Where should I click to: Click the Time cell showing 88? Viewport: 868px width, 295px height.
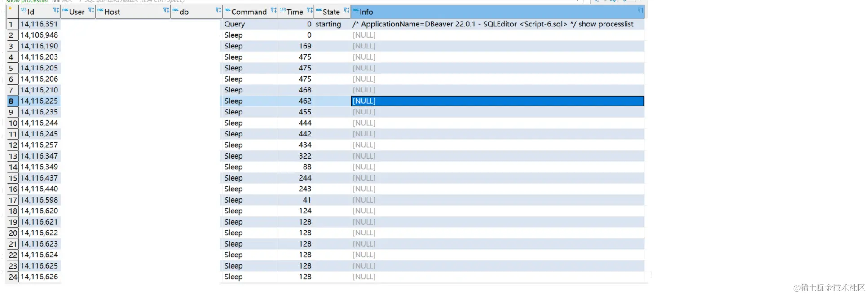(x=296, y=167)
